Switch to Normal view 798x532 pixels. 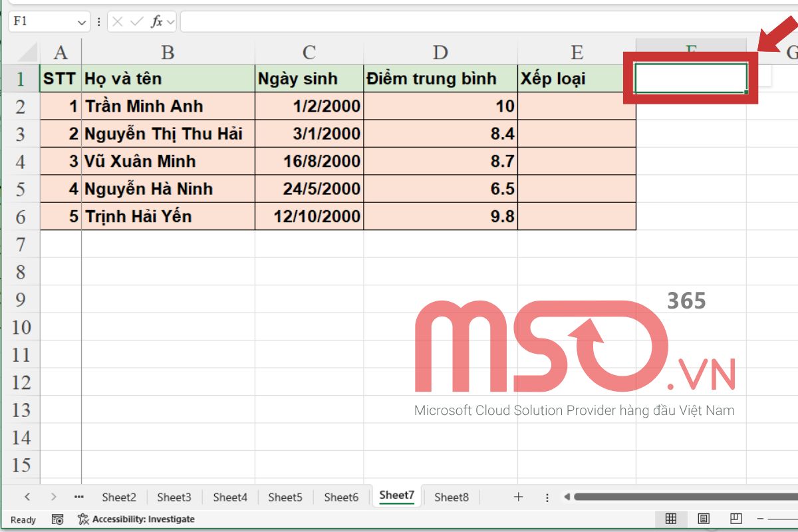coord(671,519)
